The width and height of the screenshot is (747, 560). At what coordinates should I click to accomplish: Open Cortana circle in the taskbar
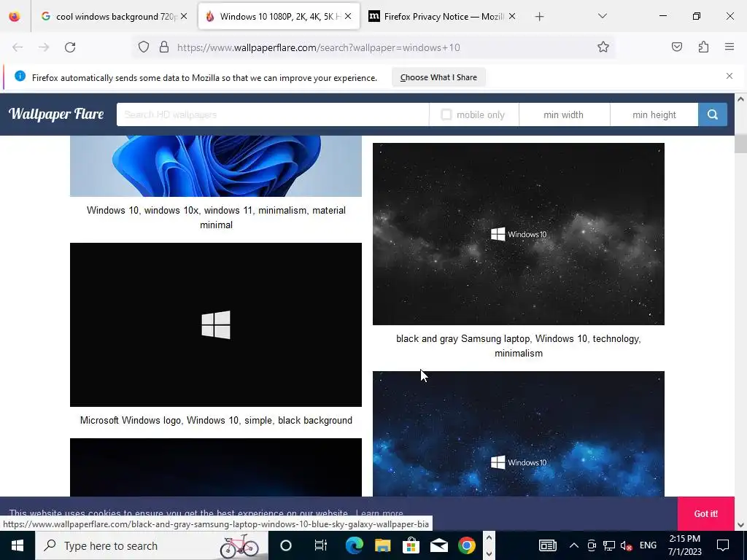(285, 545)
